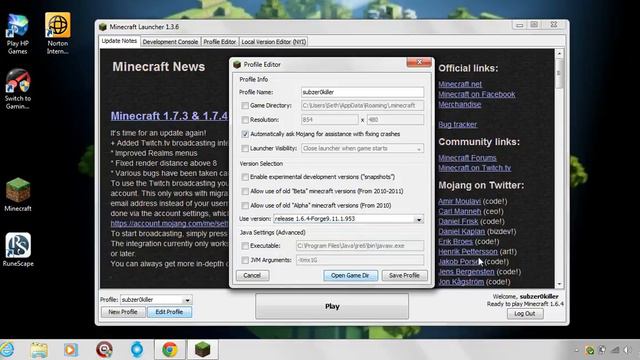Open the Minecraft on Facebook link
The image size is (640, 360).
coord(477,94)
